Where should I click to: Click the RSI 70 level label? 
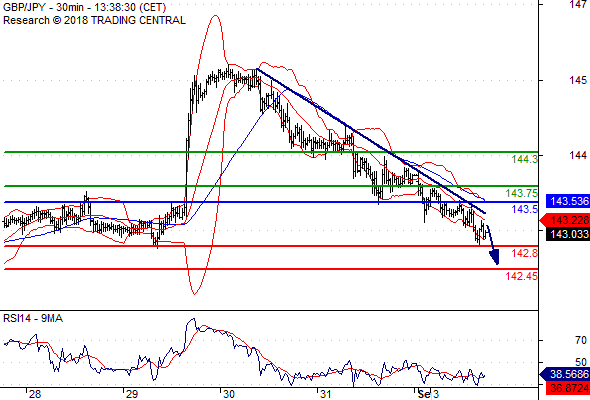pos(581,340)
